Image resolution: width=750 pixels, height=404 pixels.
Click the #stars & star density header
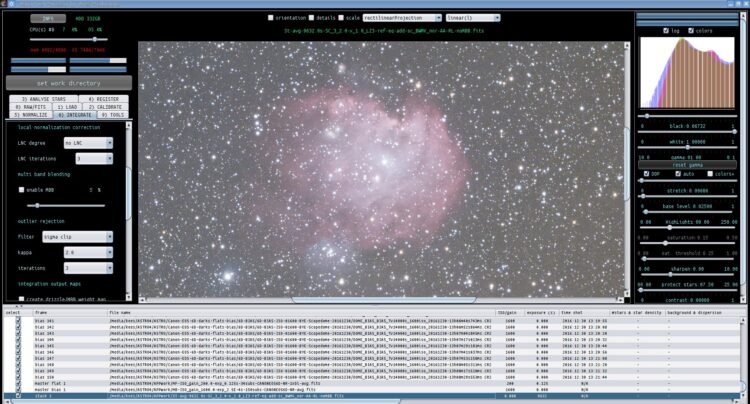click(x=637, y=313)
